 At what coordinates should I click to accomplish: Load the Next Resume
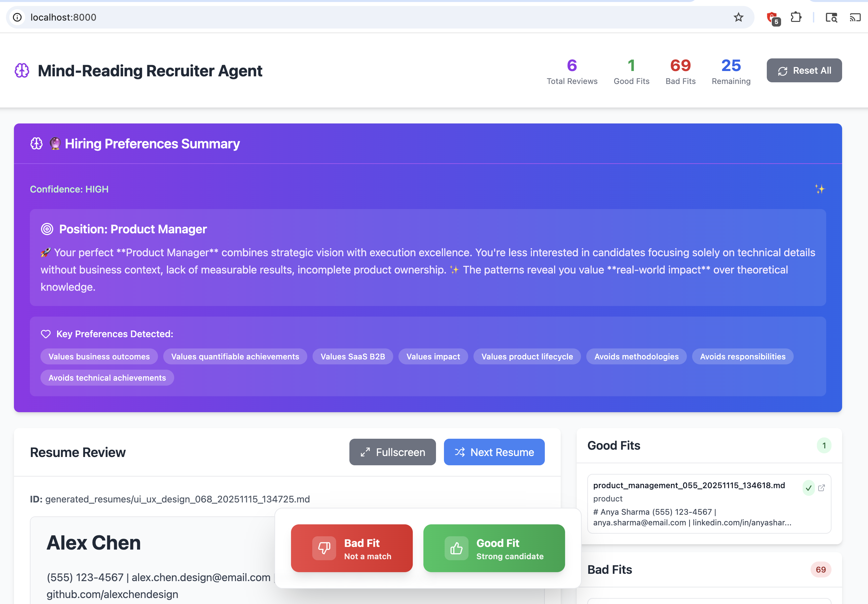click(494, 452)
